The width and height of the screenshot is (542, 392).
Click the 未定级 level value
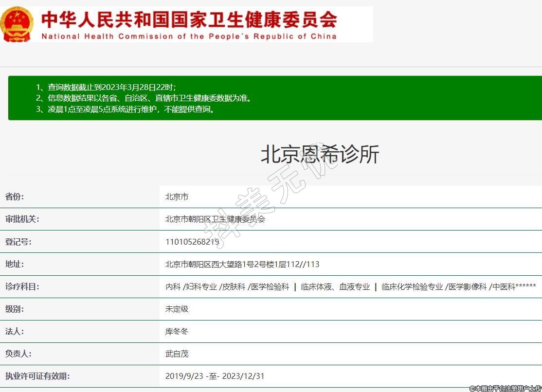177,309
